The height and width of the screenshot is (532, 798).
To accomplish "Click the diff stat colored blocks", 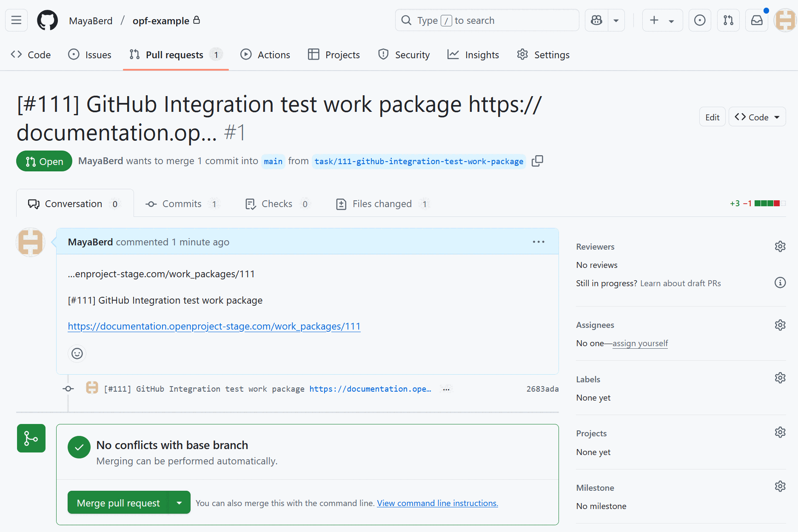I will click(x=770, y=203).
